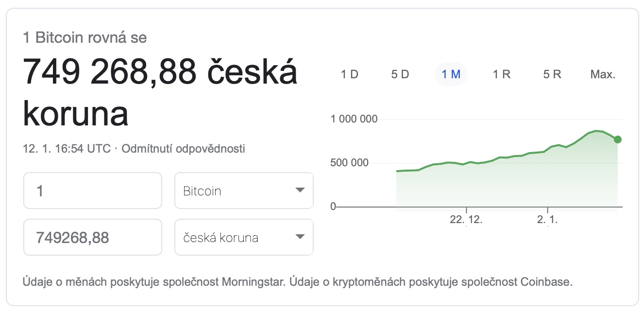This screenshot has width=644, height=313.
Task: Click the selected 1 M range tab
Action: coord(451,74)
